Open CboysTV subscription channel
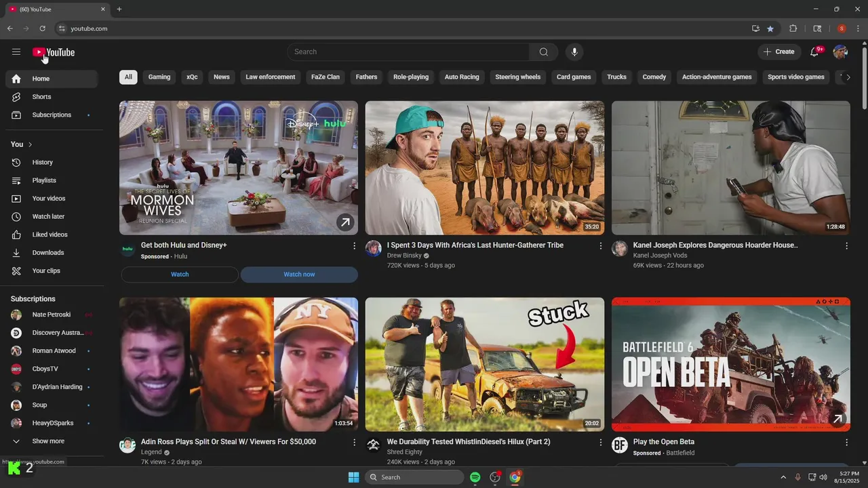868x488 pixels. coord(52,369)
